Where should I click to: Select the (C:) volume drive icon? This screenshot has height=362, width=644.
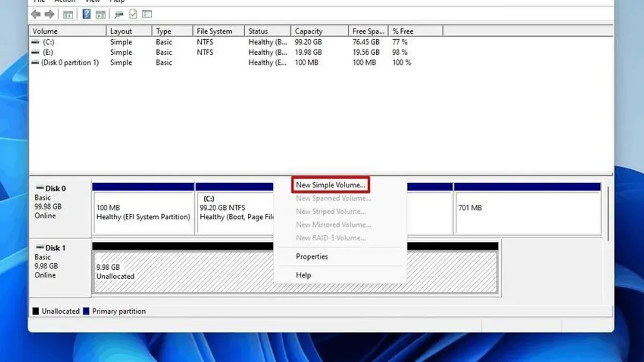click(35, 42)
